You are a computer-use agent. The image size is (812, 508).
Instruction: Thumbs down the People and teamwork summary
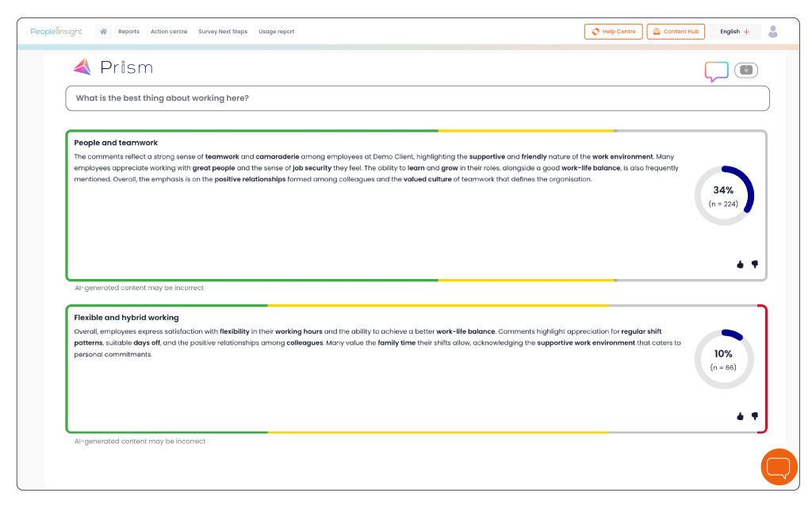[755, 265]
